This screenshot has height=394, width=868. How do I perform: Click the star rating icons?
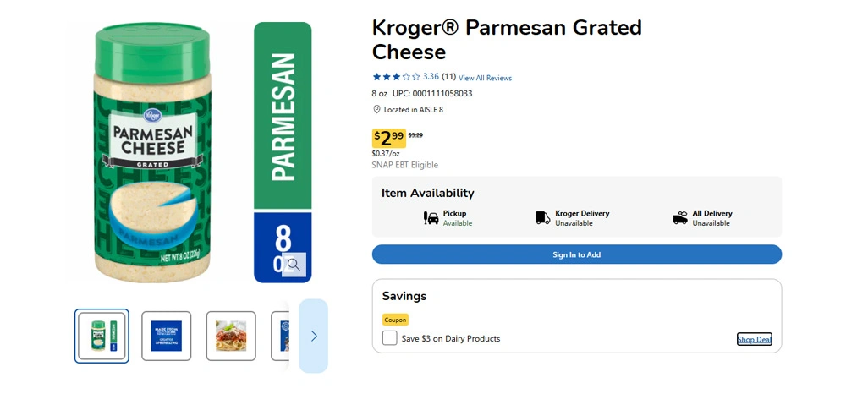coord(396,77)
